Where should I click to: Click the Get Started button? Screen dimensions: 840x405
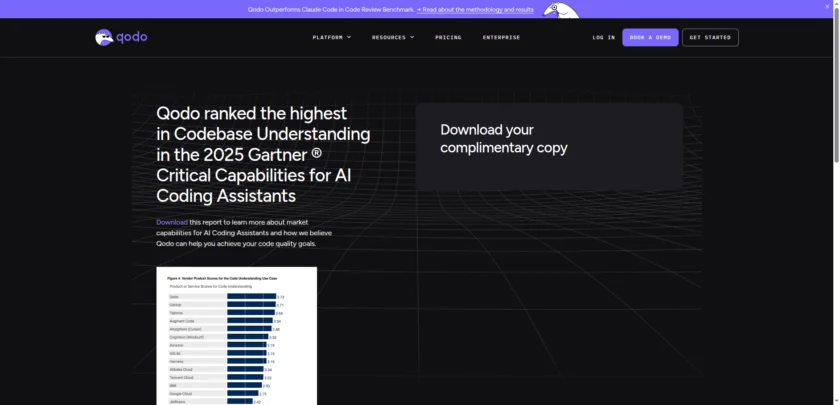[x=710, y=38]
